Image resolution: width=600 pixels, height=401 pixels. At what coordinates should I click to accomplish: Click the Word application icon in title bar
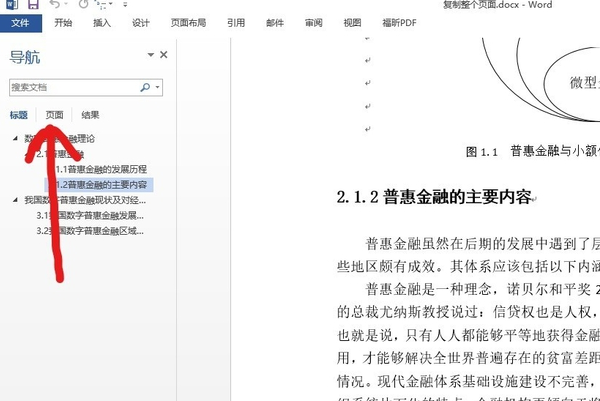[12, 4]
